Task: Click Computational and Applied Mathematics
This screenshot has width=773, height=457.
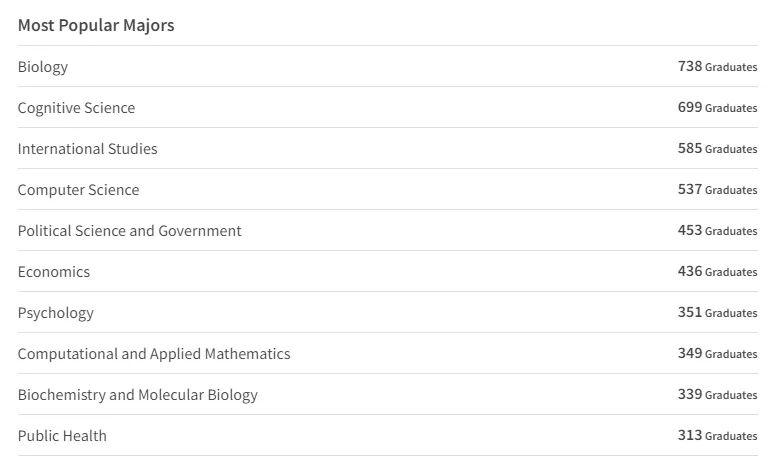Action: click(154, 354)
